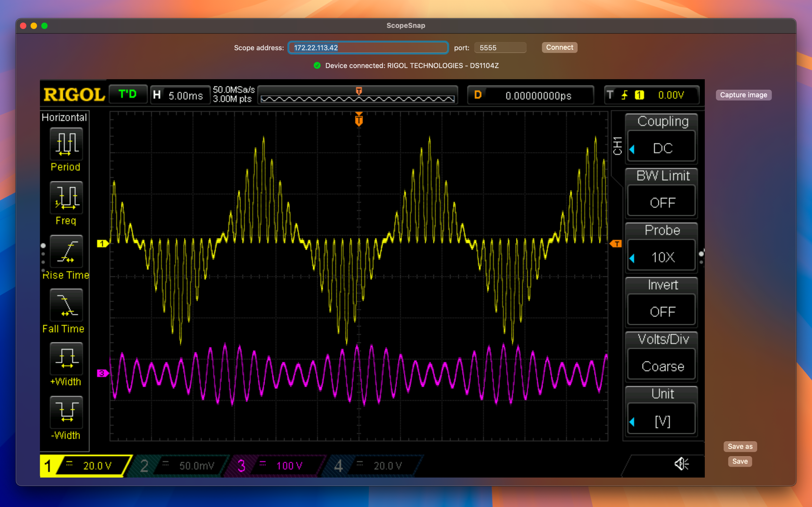This screenshot has height=507, width=812.
Task: Click the Capture image button
Action: [743, 95]
